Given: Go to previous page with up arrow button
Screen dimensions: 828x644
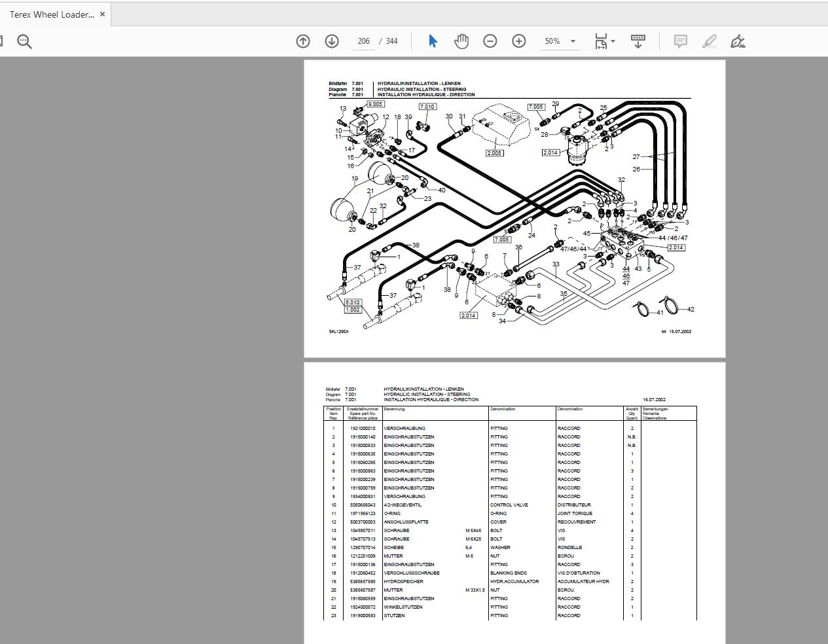Looking at the screenshot, I should [302, 41].
